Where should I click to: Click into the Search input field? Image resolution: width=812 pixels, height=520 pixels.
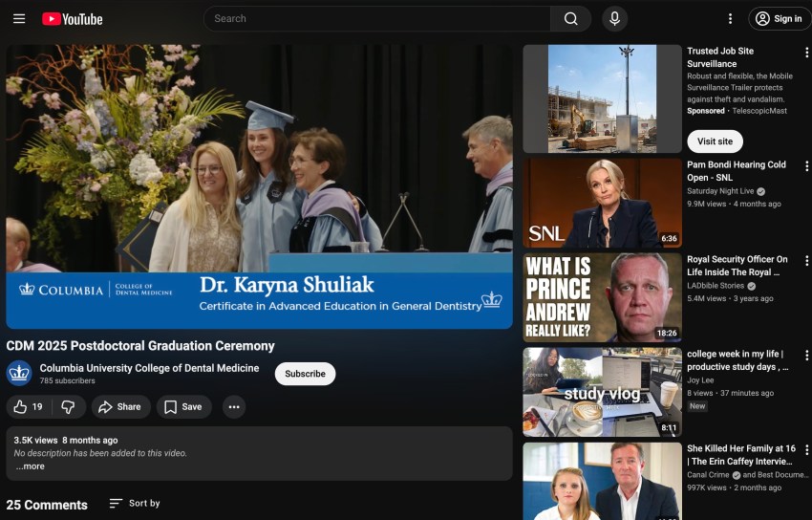click(377, 19)
